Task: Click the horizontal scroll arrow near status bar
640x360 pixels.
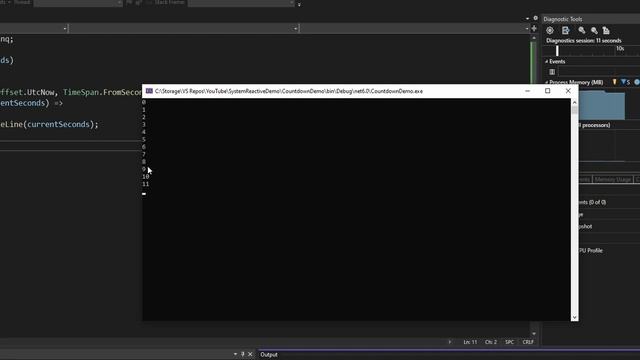Action: (x=450, y=342)
